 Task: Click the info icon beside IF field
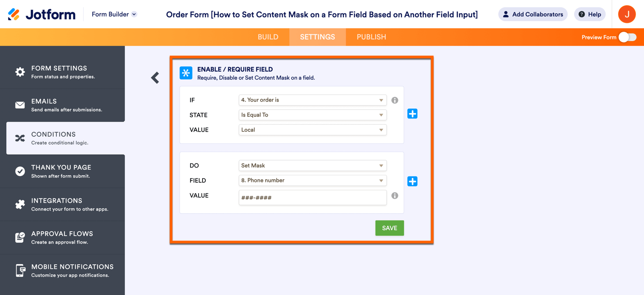[394, 100]
